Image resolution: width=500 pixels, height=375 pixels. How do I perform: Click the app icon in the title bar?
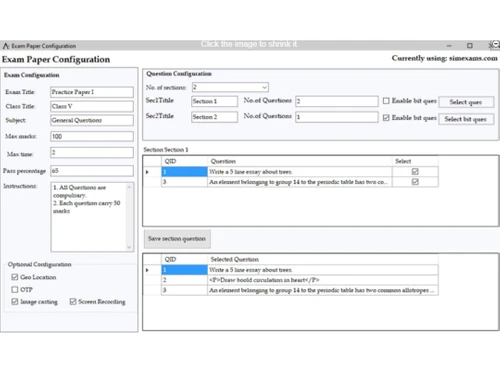pos(6,46)
